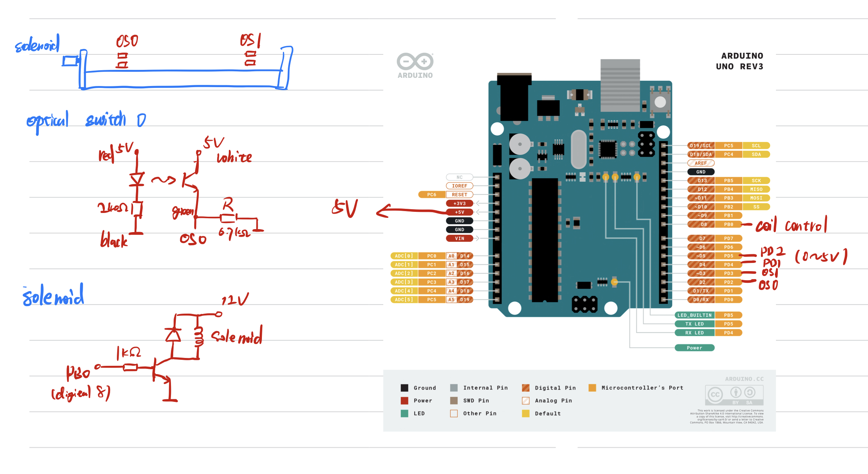Click the teal LED legend swatch
868x474 pixels.
(404, 414)
